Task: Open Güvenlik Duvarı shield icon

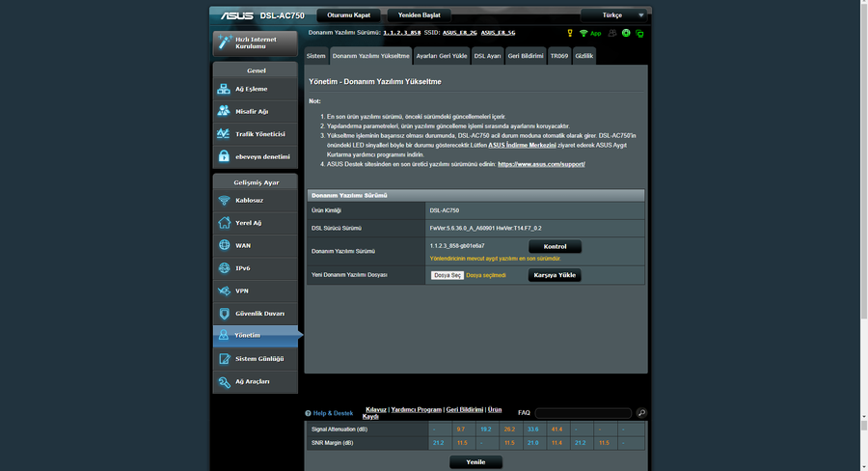Action: 224,314
